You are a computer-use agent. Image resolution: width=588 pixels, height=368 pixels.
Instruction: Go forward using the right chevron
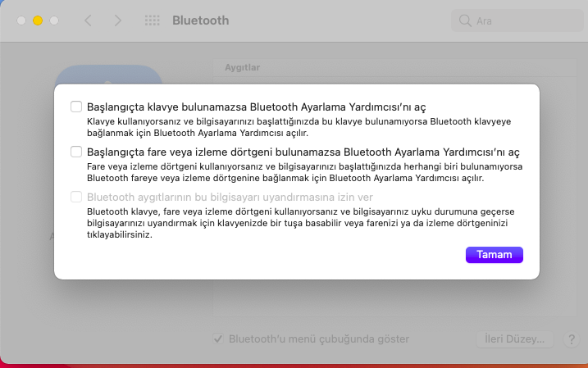pyautogui.click(x=117, y=20)
